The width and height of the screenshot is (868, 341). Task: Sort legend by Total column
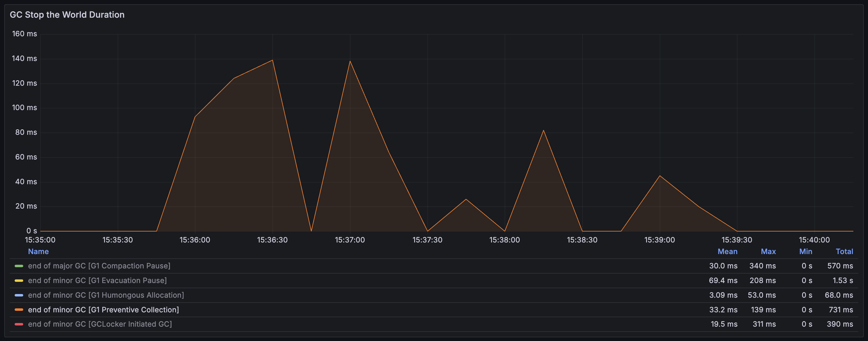(844, 251)
